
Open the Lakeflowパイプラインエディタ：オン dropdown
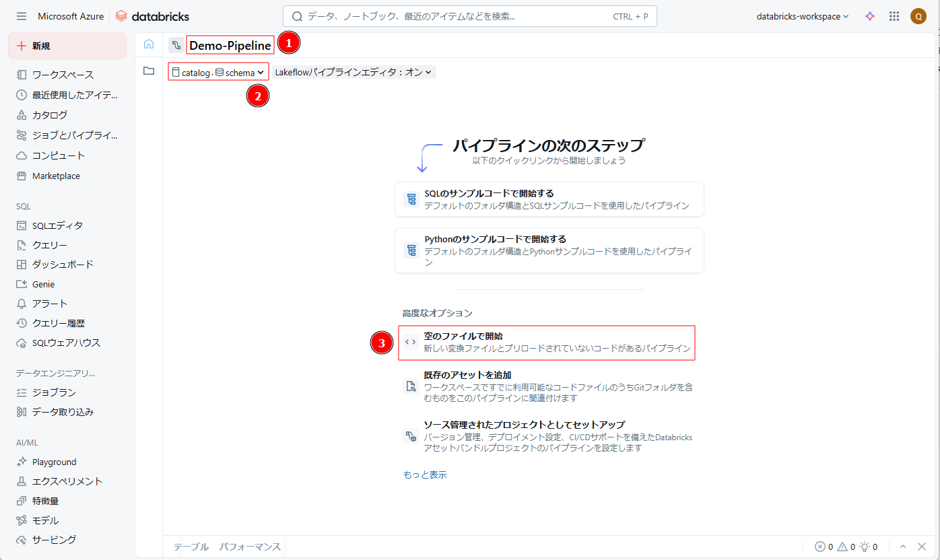click(354, 72)
